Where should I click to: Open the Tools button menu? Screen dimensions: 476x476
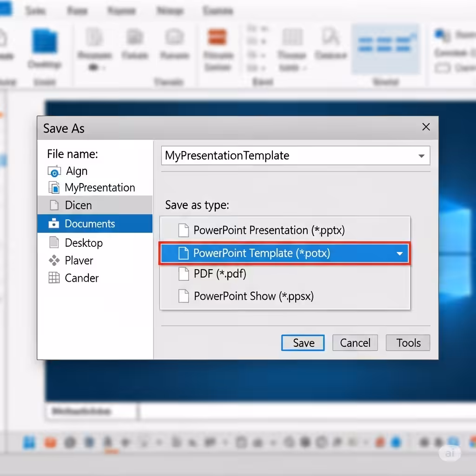[408, 343]
